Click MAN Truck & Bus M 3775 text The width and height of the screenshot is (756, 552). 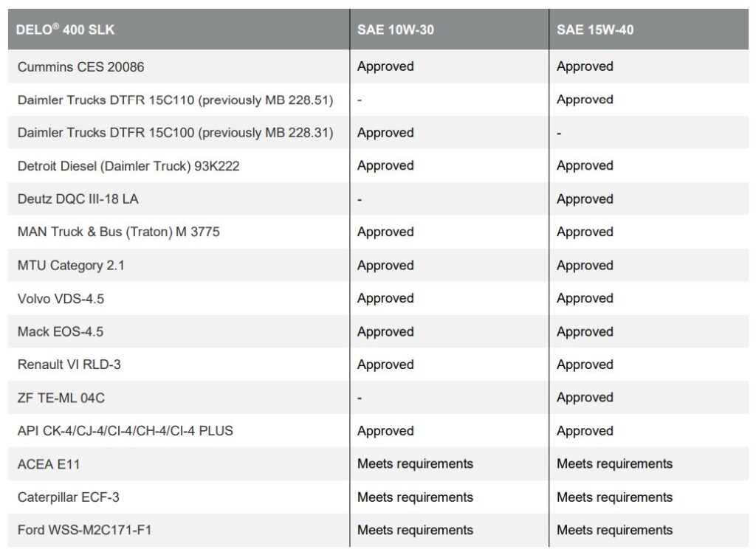pos(119,232)
